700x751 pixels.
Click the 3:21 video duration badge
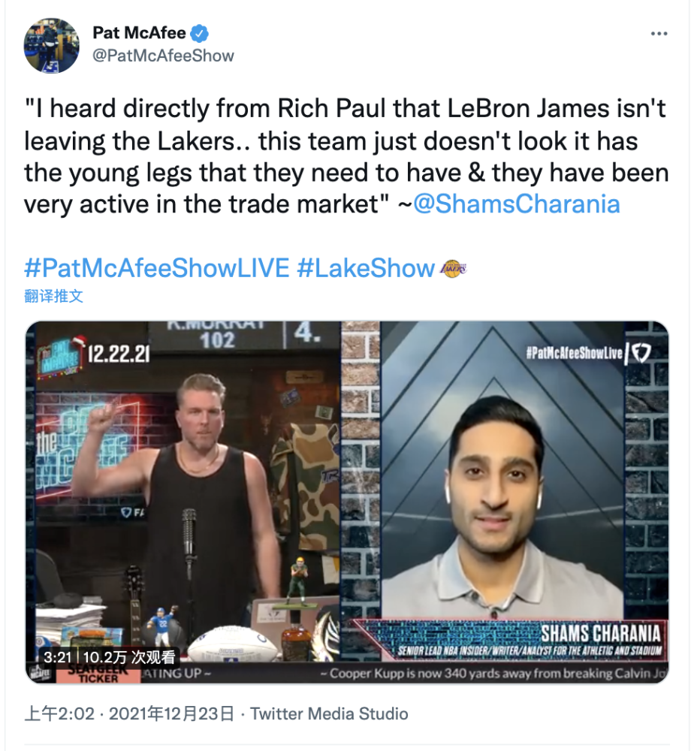[57, 657]
